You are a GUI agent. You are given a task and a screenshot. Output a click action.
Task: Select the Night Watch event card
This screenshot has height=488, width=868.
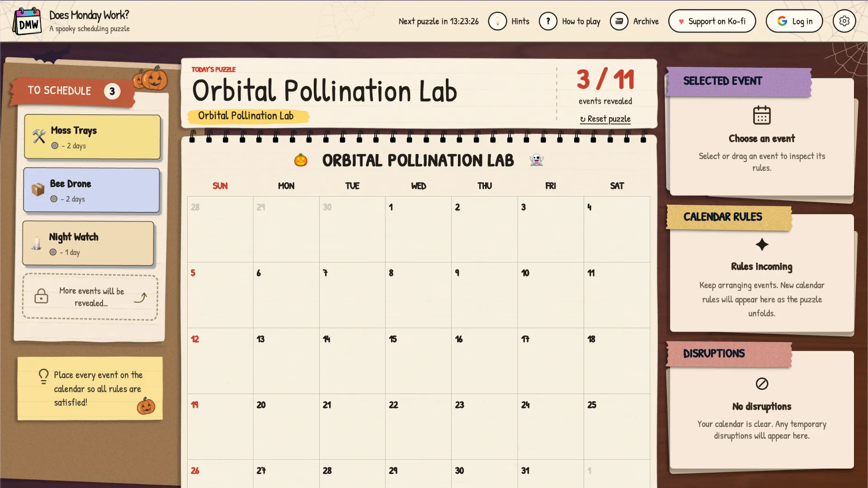click(x=88, y=243)
